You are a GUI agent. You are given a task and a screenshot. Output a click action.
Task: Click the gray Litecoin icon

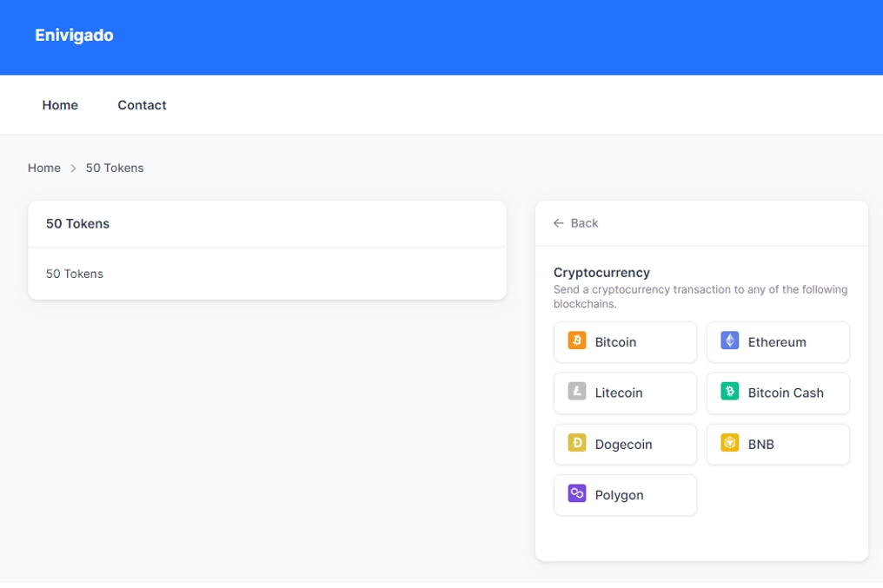pos(577,391)
